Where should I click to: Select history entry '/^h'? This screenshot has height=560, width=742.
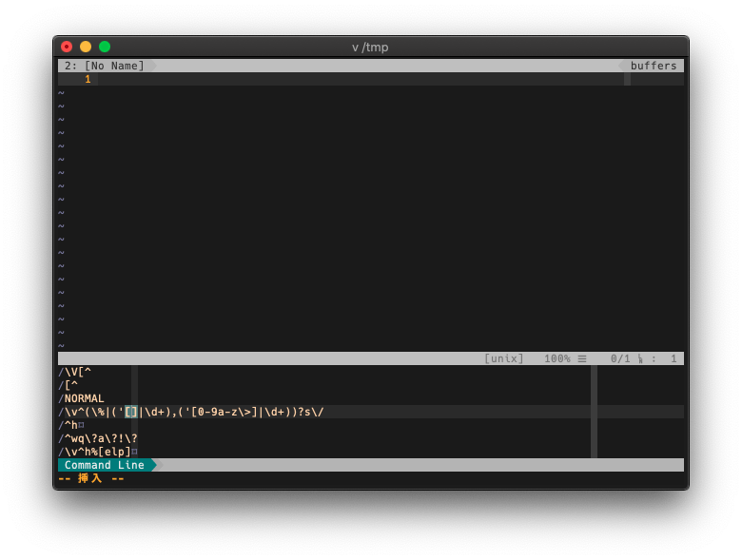[x=71, y=425]
